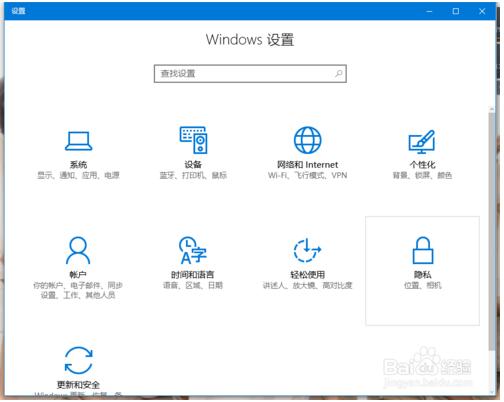Open the Privacy (隐私) lock icon
This screenshot has width=504, height=402.
[x=423, y=250]
